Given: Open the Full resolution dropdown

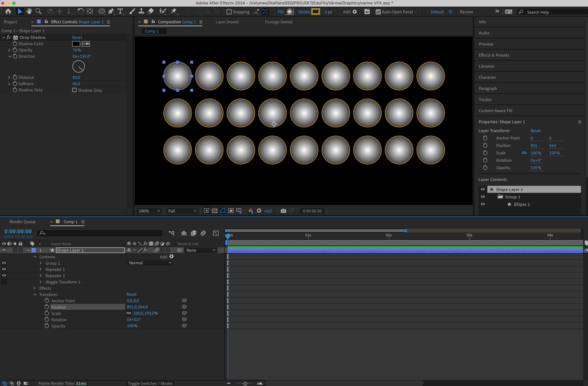Looking at the screenshot, I should coord(182,211).
